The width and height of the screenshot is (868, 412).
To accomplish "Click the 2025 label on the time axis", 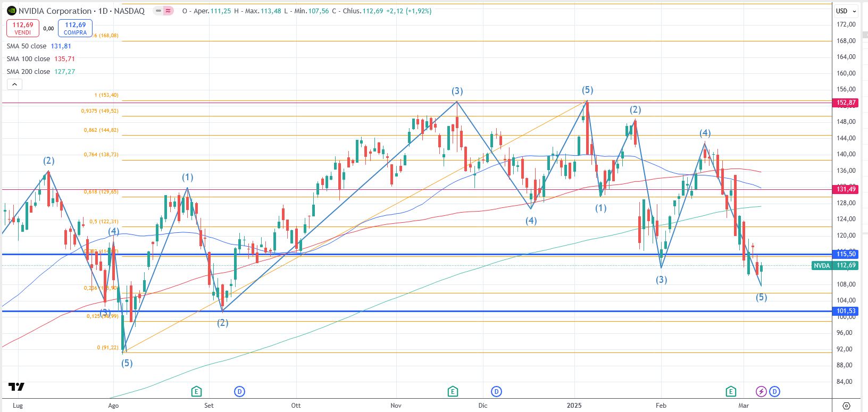I will point(574,405).
